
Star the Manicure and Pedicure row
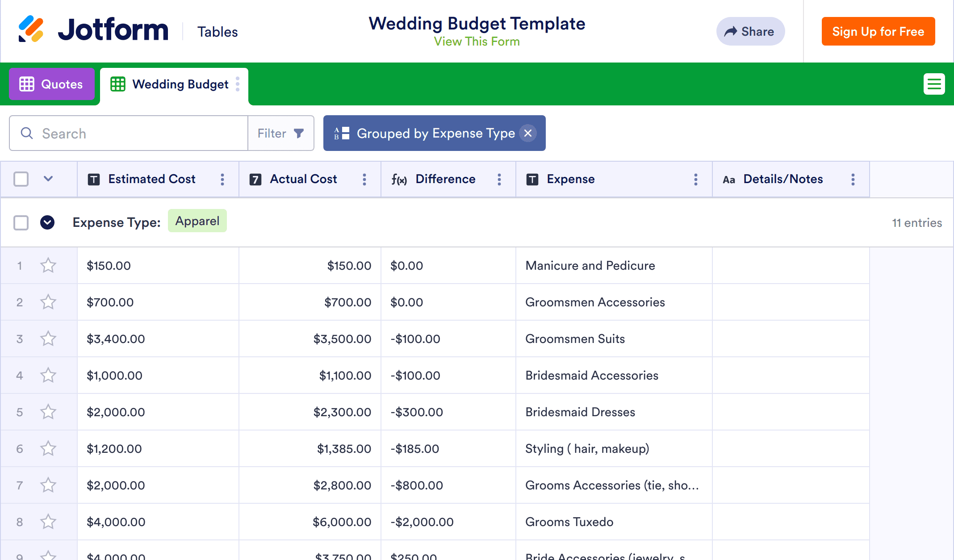pyautogui.click(x=48, y=266)
